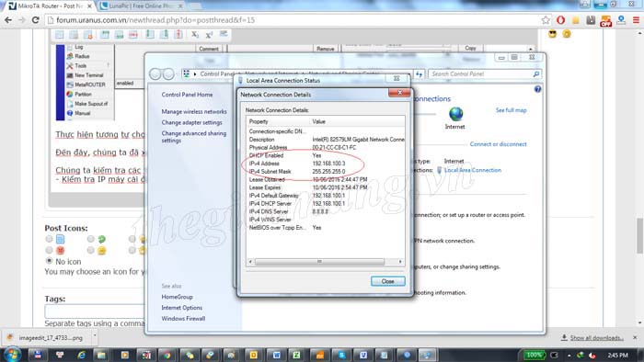The width and height of the screenshot is (644, 362).
Task: Click the delete column red icon
Action: pos(178,34)
